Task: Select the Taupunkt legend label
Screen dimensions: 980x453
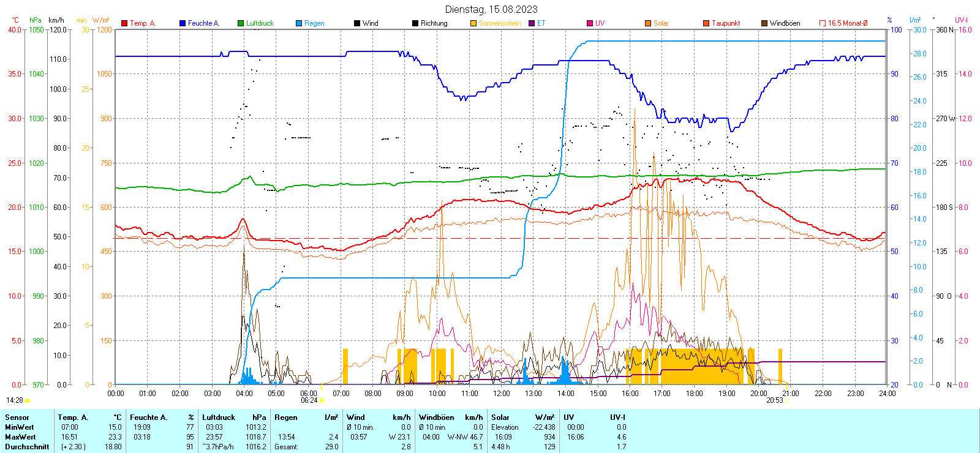Action: pos(726,23)
